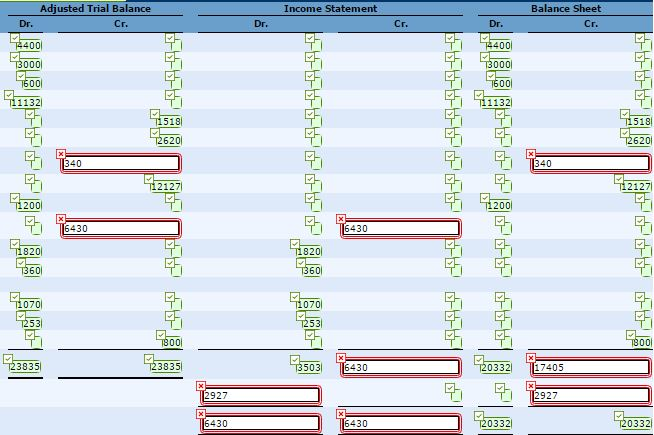Select the 253 value in Income Statement Dr.
The image size is (654, 435).
[312, 323]
